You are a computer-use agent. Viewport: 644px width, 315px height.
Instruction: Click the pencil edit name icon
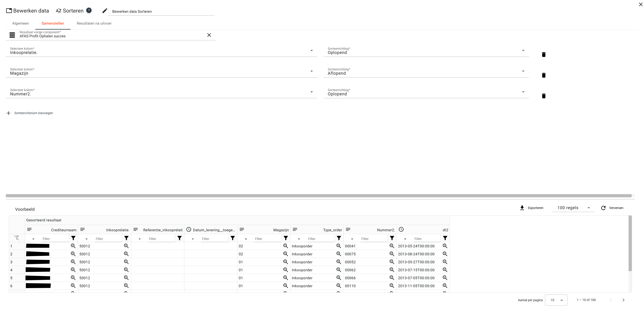click(105, 11)
